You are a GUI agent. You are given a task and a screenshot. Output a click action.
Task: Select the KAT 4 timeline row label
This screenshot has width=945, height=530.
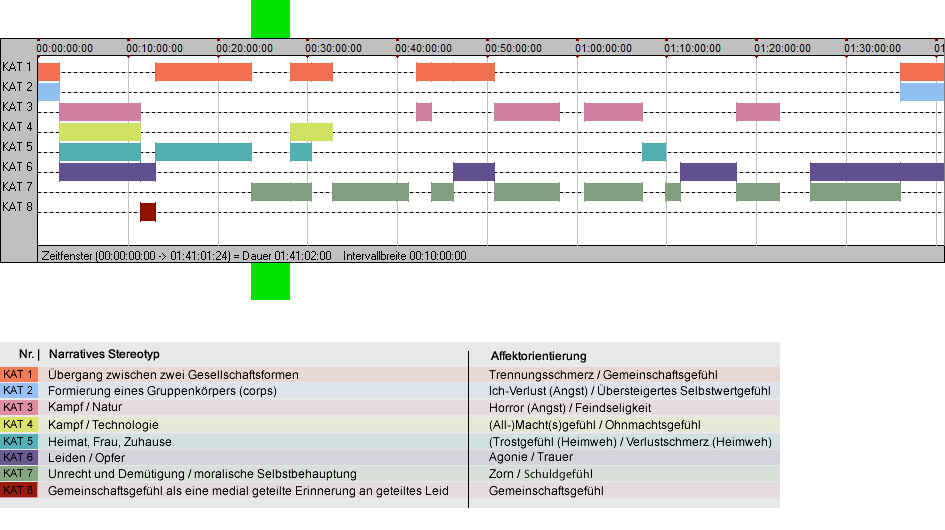(17, 127)
